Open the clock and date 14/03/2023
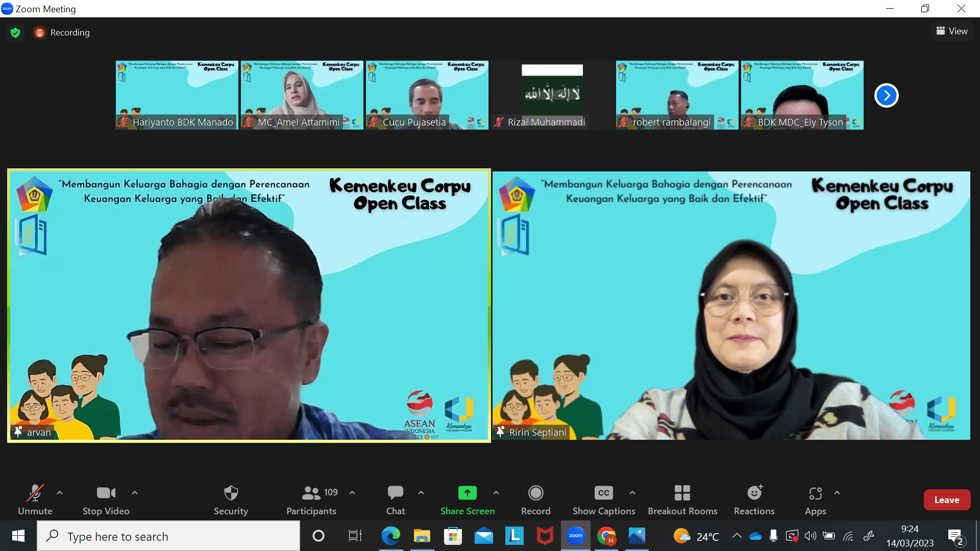This screenshot has width=980, height=551. tap(910, 536)
